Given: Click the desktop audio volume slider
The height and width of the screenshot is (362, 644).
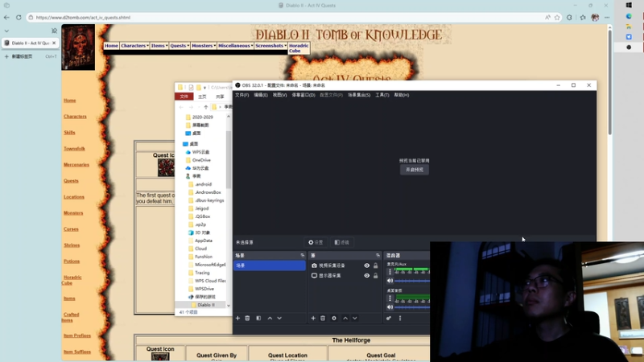Looking at the screenshot, I should 412,307.
